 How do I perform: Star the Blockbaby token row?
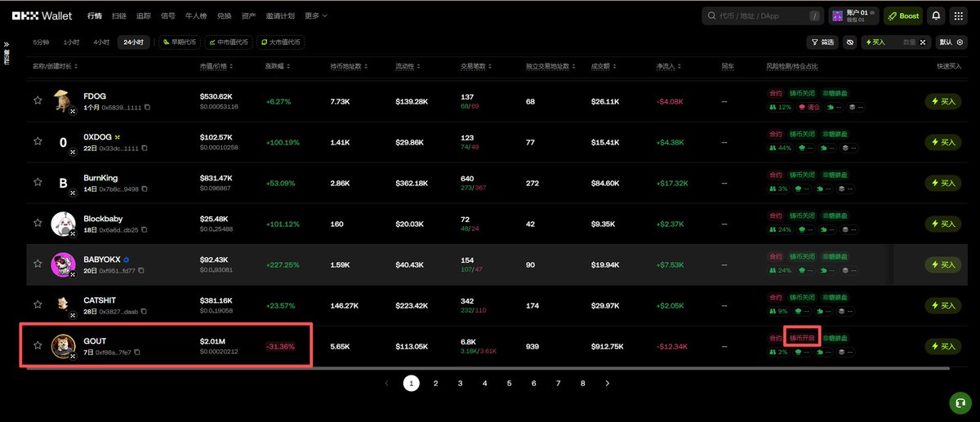(38, 223)
